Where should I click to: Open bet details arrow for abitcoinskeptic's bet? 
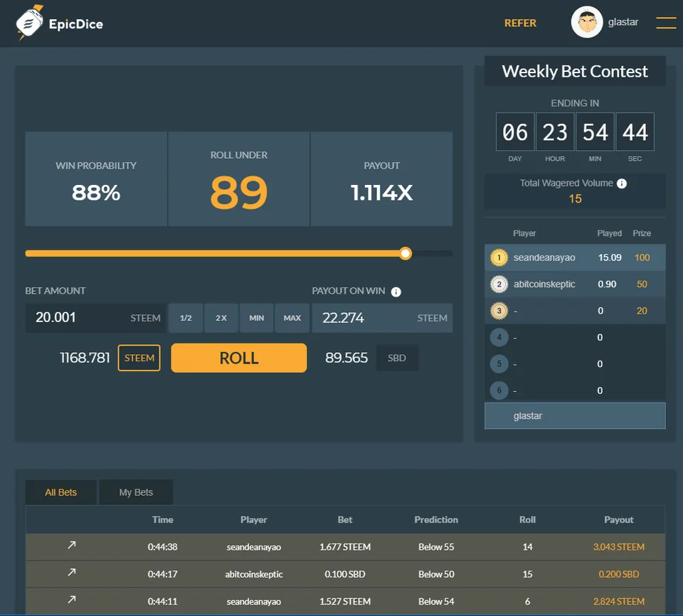(71, 573)
